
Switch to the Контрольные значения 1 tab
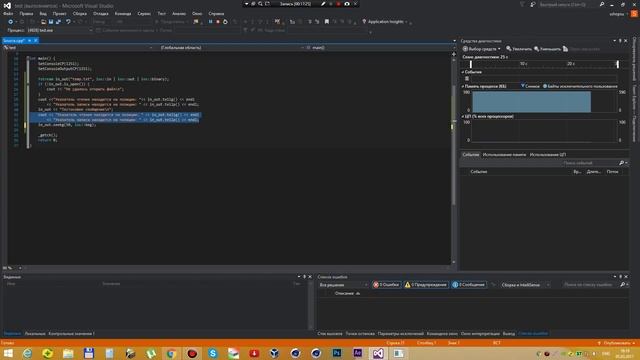[x=71, y=334]
